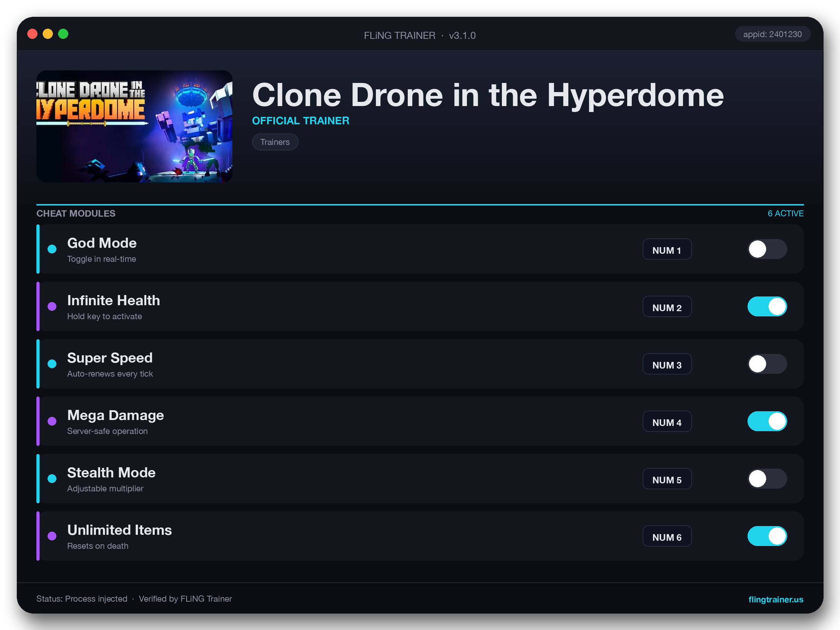Open the flingtrainer.us link
Viewport: 840px width, 630px height.
click(x=776, y=599)
